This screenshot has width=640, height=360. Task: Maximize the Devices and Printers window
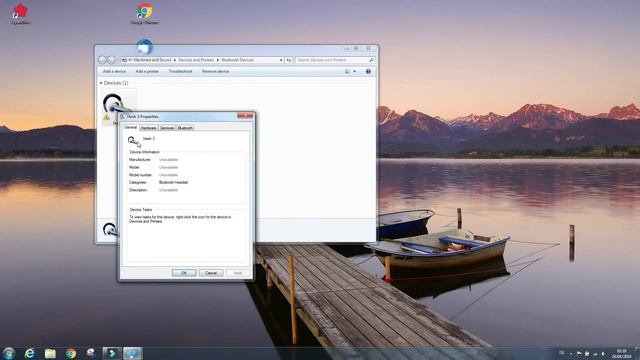point(356,48)
